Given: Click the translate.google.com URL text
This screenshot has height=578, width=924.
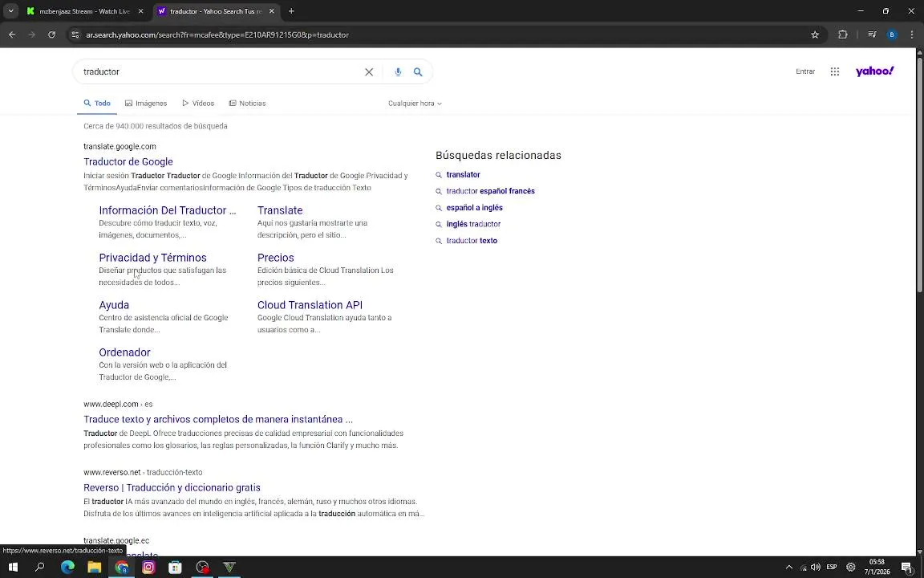Looking at the screenshot, I should point(120,146).
